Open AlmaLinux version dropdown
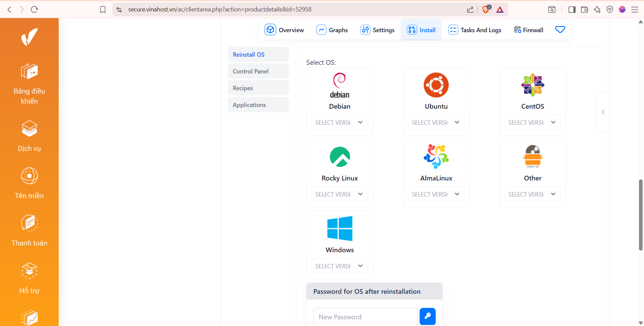The image size is (644, 326). 436,194
